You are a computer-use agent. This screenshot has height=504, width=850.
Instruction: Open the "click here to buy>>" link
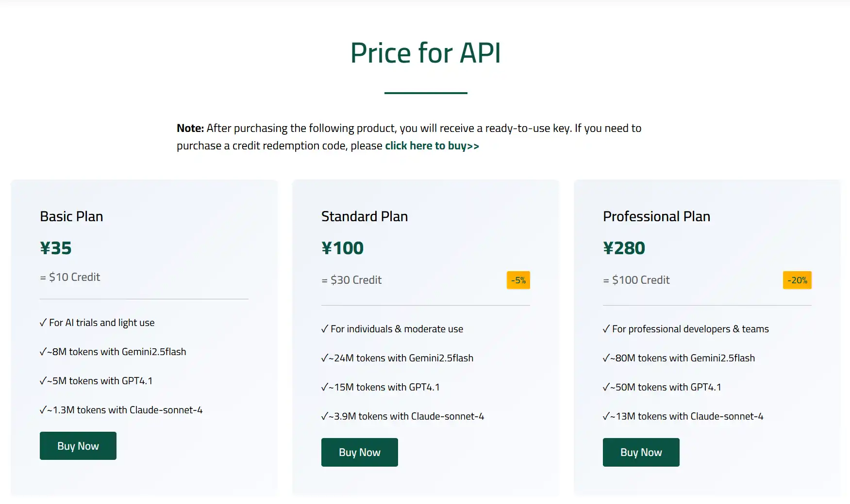click(432, 146)
